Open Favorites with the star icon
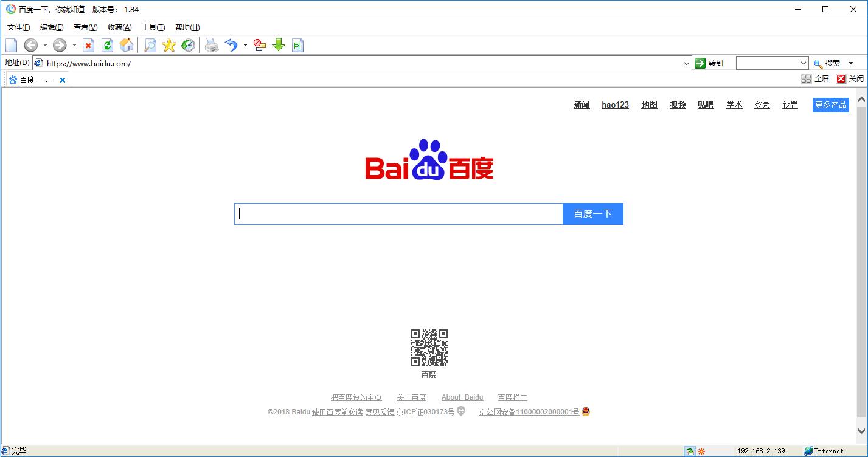This screenshot has width=868, height=457. (168, 44)
